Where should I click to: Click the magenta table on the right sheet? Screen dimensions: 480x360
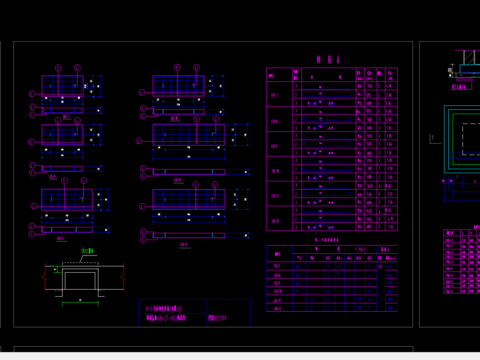click(462, 261)
